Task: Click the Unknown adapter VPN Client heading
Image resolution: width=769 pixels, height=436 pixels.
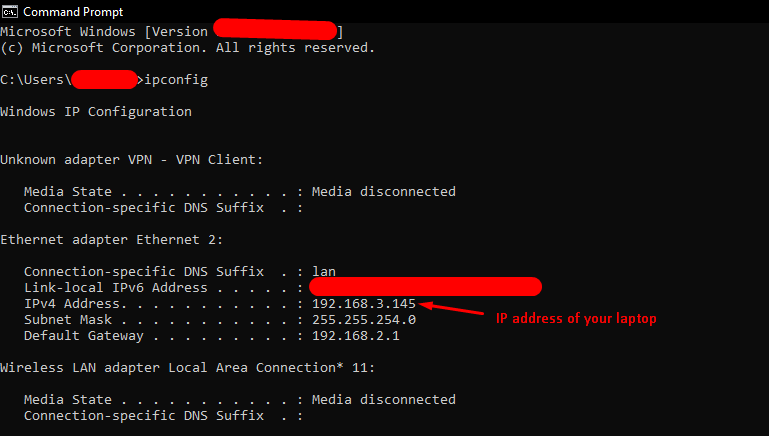Action: click(x=132, y=159)
